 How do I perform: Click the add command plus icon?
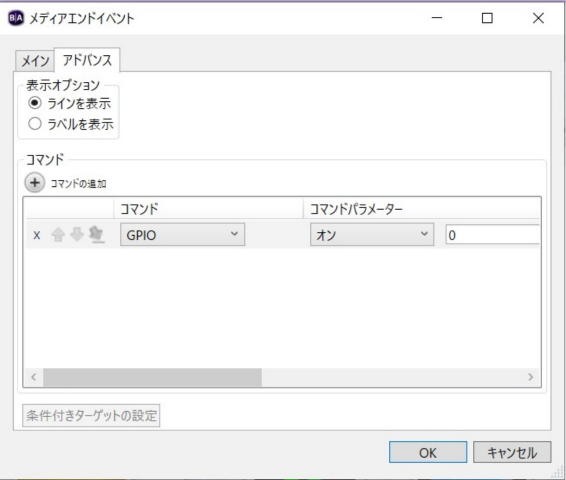coord(35,183)
